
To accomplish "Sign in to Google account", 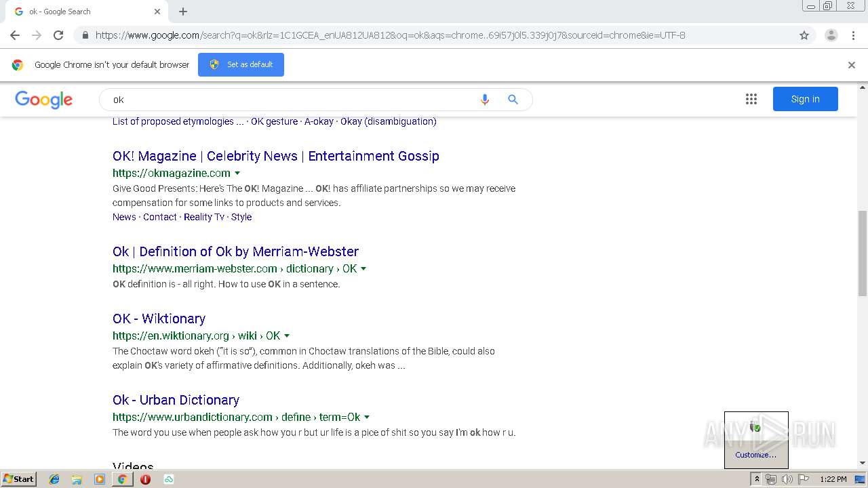I will 805,99.
